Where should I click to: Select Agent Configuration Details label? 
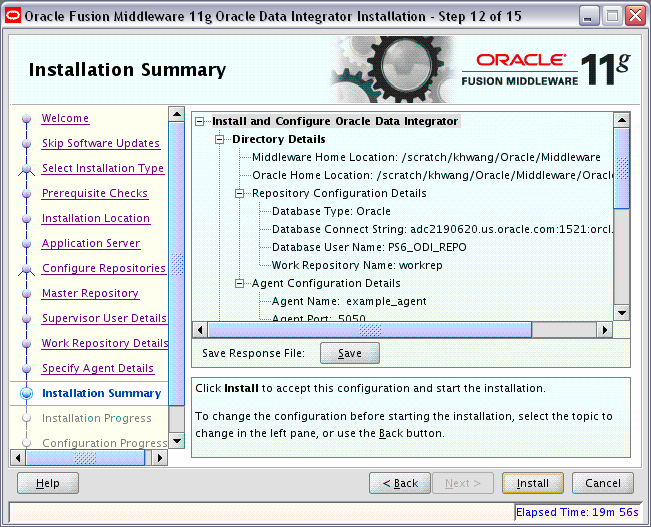click(326, 284)
